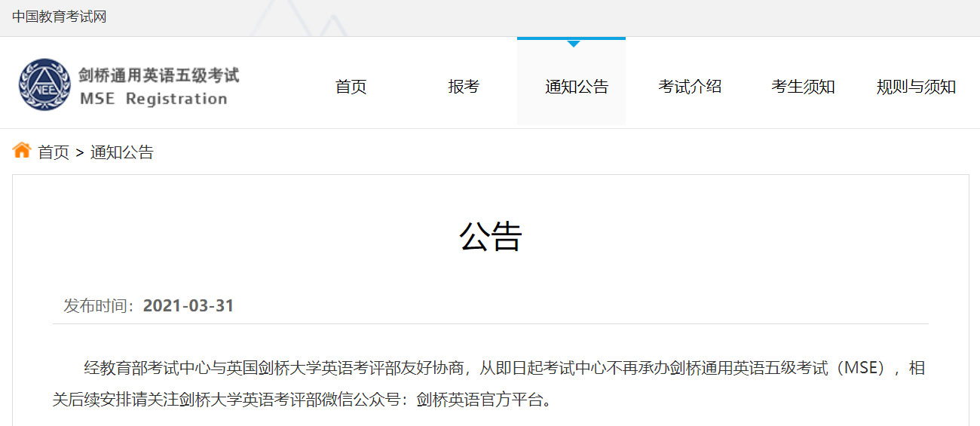This screenshot has width=980, height=426.
Task: Click the 剑桥通用英语五级考试 site title
Action: 158,75
